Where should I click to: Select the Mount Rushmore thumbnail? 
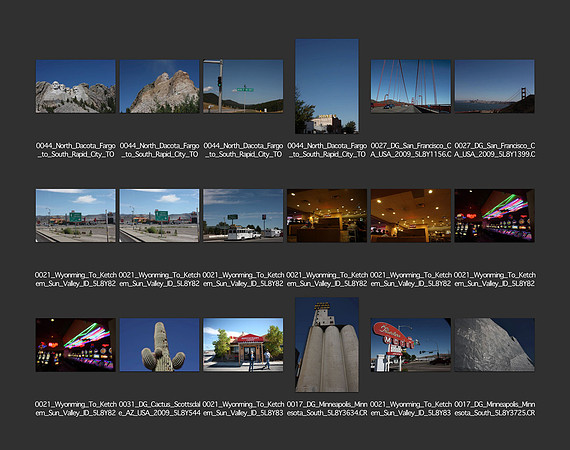(76, 87)
